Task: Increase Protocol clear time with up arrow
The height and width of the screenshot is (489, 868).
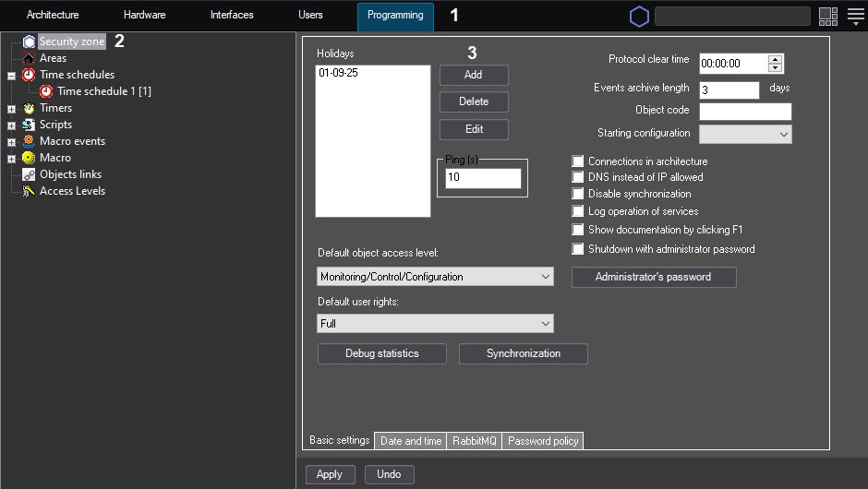Action: (775, 59)
